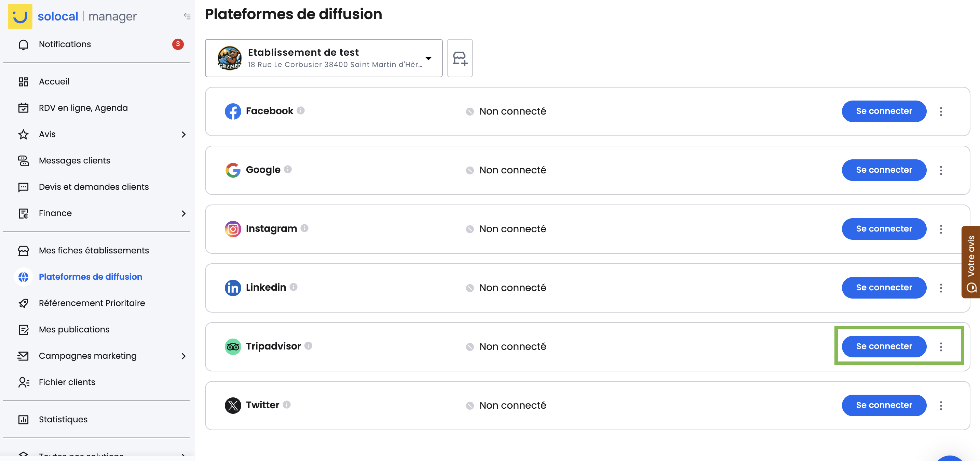Screen dimensions: 980x461
Task: Collapse the sidebar with the top arrow icon
Action: click(187, 16)
